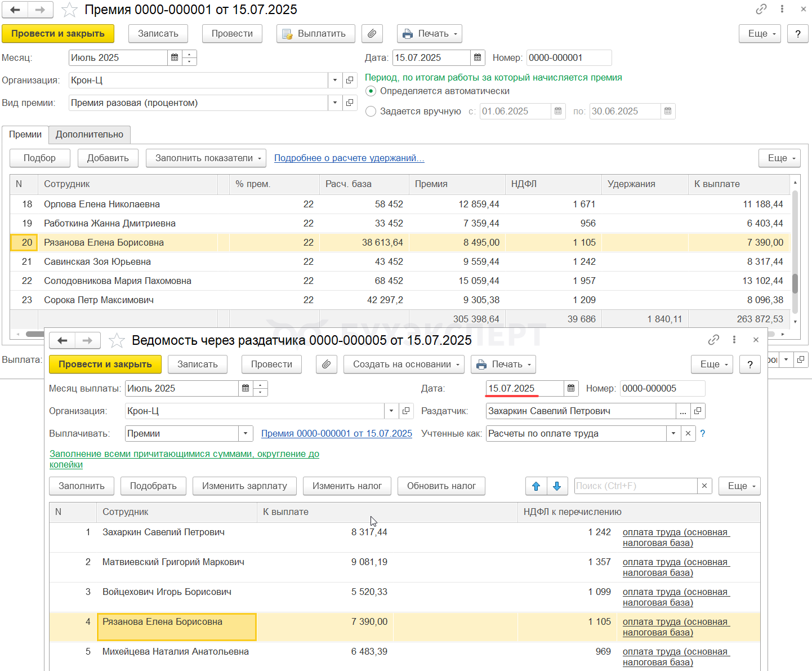Image resolution: width=812 pixels, height=671 pixels.
Task: Select 'Задается вручную' period option
Action: [x=371, y=112]
